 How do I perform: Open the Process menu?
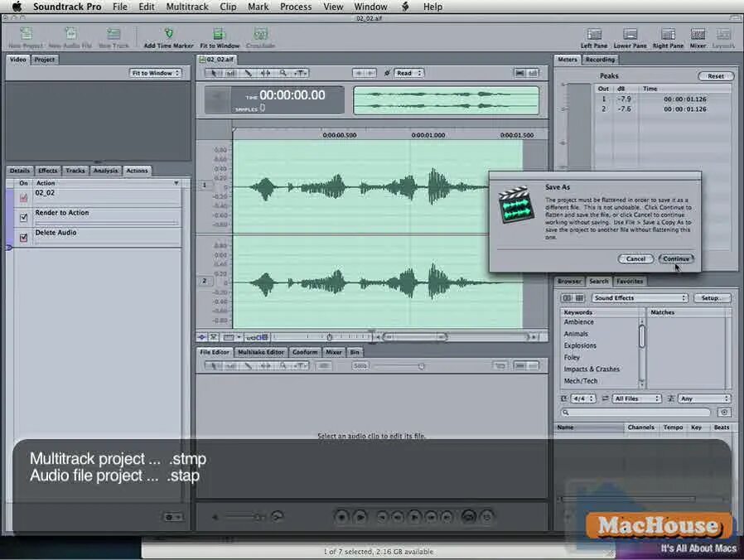[x=296, y=7]
